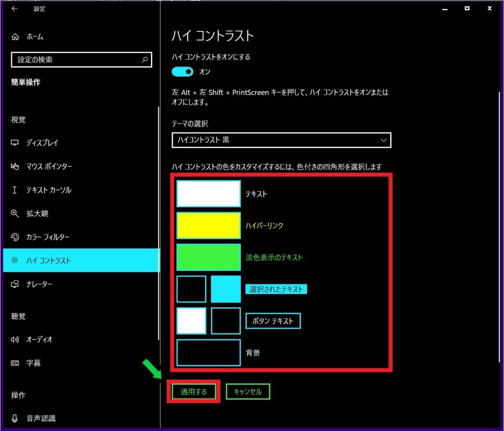
Task: Click the monitor icon beside ディスプレイ
Action: point(15,143)
